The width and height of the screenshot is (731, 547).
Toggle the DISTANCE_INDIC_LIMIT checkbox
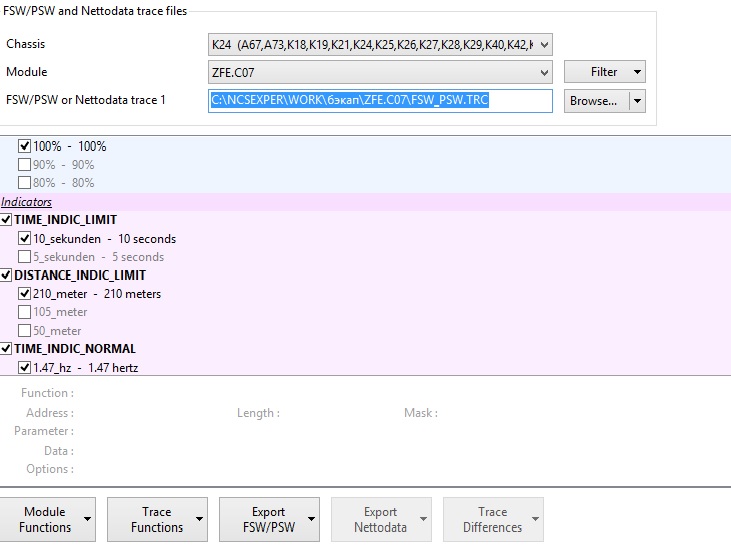click(x=7, y=275)
